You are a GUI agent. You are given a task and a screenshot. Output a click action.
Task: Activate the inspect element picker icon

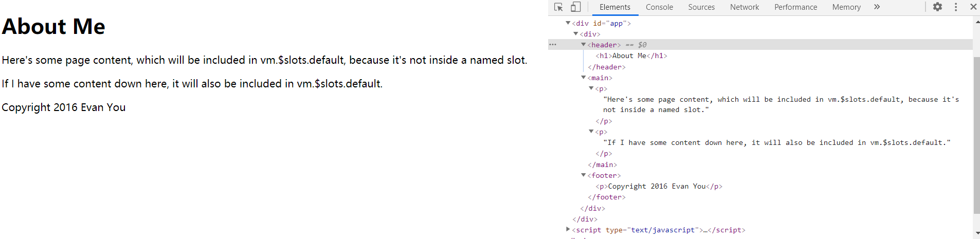tap(558, 7)
